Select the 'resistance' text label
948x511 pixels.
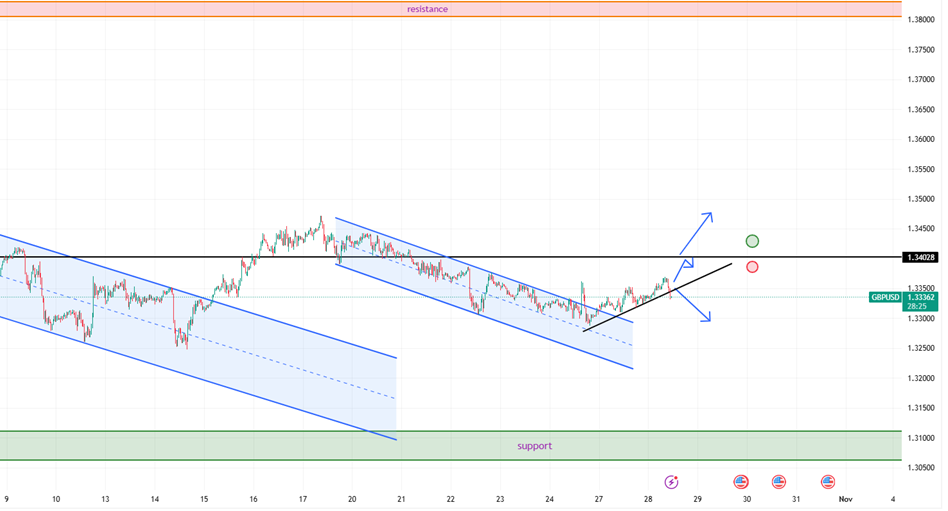[x=427, y=9]
